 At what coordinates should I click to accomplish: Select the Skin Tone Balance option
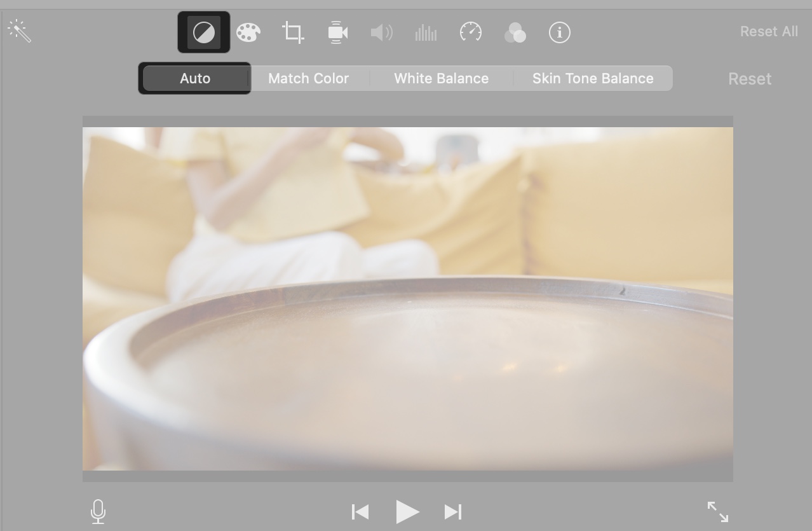pyautogui.click(x=592, y=78)
